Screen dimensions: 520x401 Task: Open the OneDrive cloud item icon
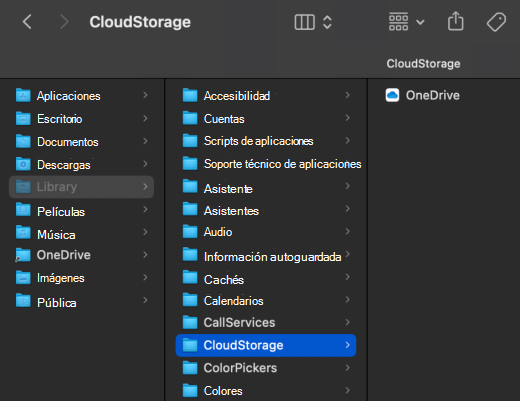point(392,95)
